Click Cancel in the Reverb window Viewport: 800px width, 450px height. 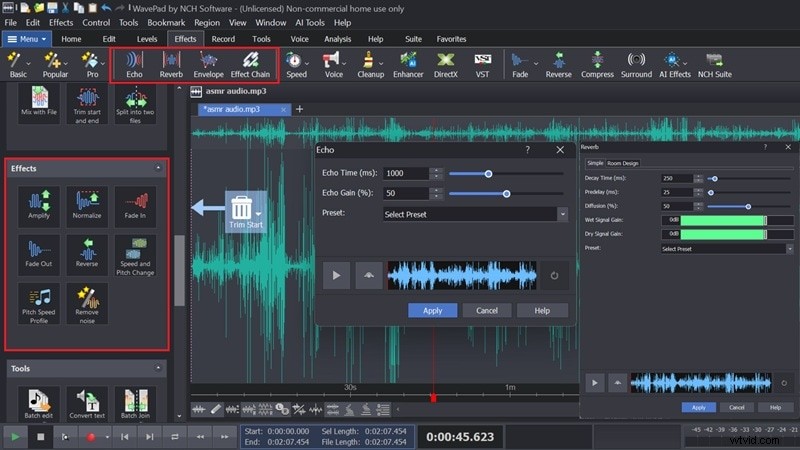[737, 407]
